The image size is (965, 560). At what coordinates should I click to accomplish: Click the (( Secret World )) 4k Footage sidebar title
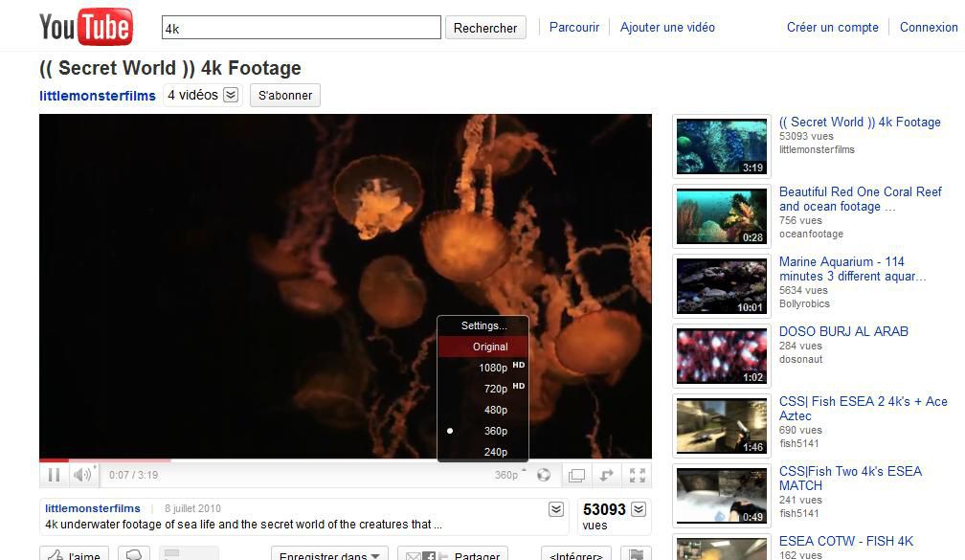(860, 122)
